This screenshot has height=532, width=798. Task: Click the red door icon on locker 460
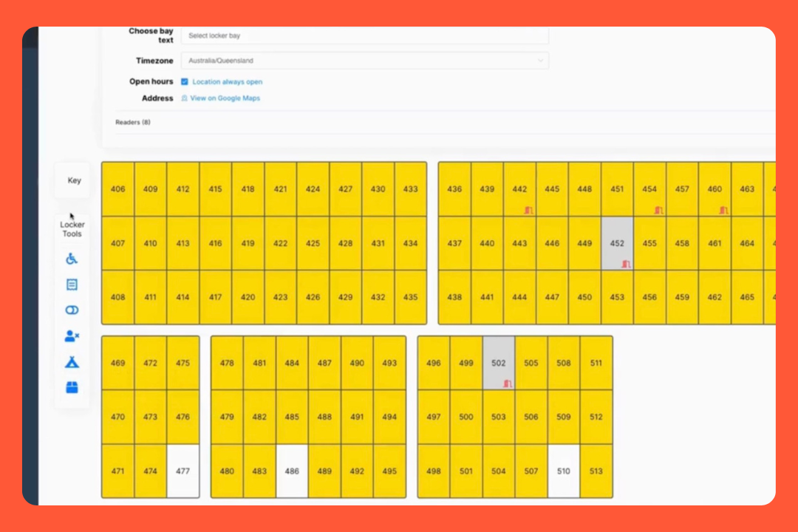click(723, 210)
